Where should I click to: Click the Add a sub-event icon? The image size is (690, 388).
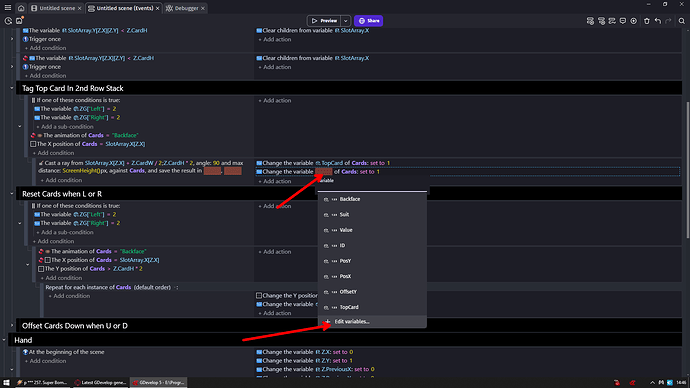pos(601,21)
